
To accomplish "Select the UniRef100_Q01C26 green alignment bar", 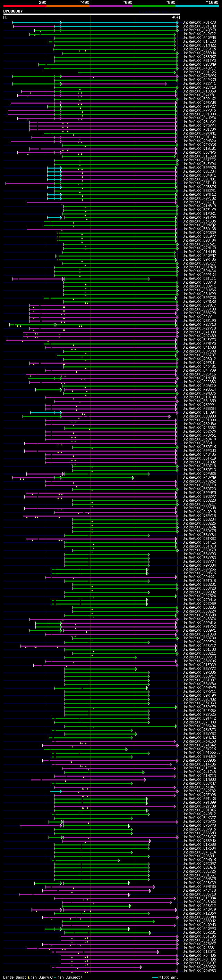I will [x=127, y=72].
